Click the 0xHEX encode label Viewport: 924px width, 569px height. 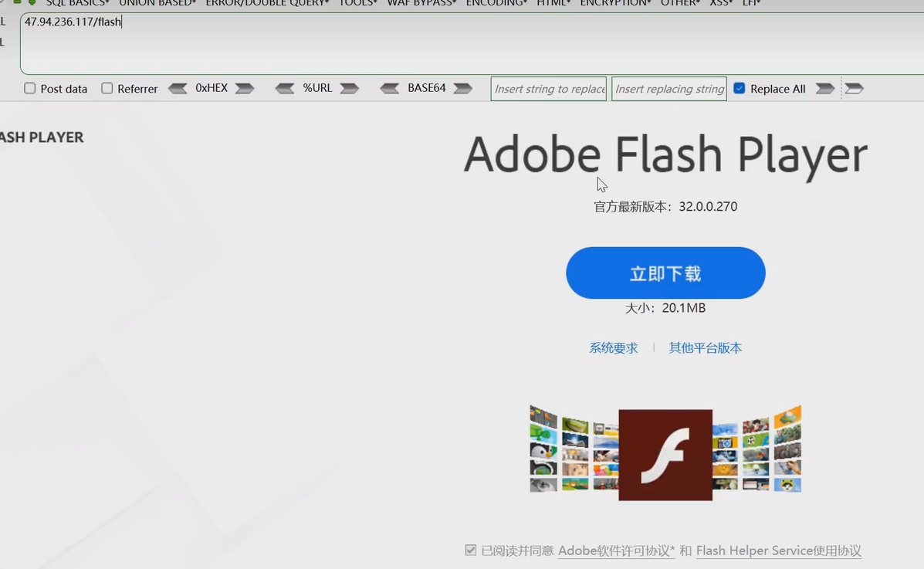212,88
